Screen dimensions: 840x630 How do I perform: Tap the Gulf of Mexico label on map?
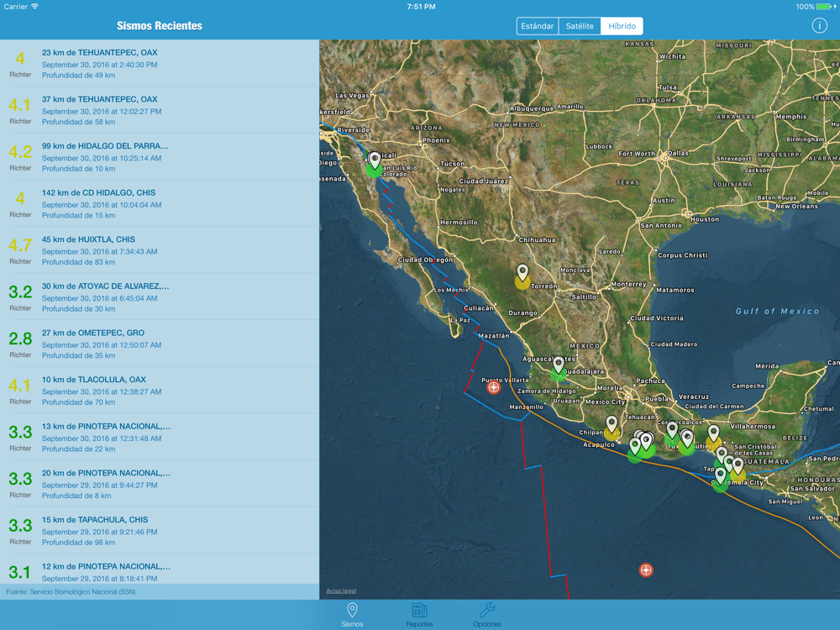pyautogui.click(x=777, y=312)
